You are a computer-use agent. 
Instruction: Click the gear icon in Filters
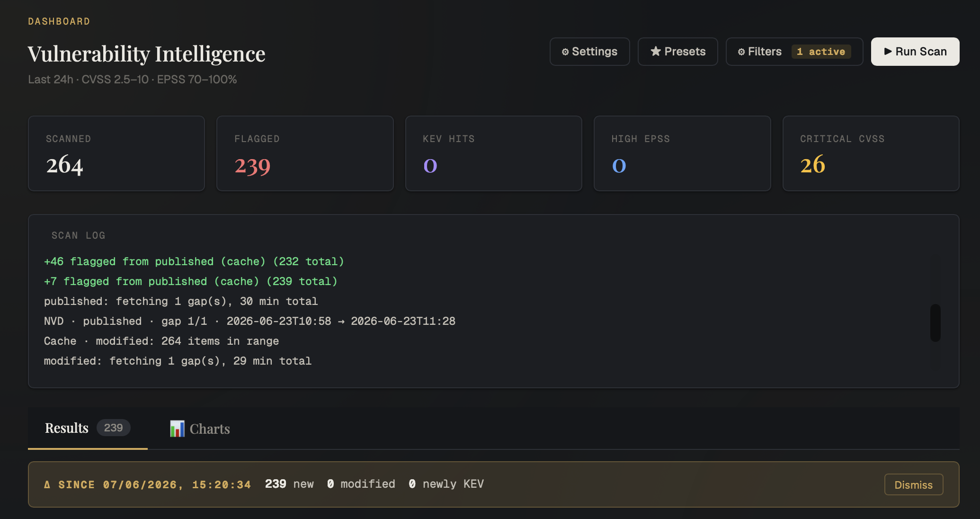pyautogui.click(x=741, y=52)
